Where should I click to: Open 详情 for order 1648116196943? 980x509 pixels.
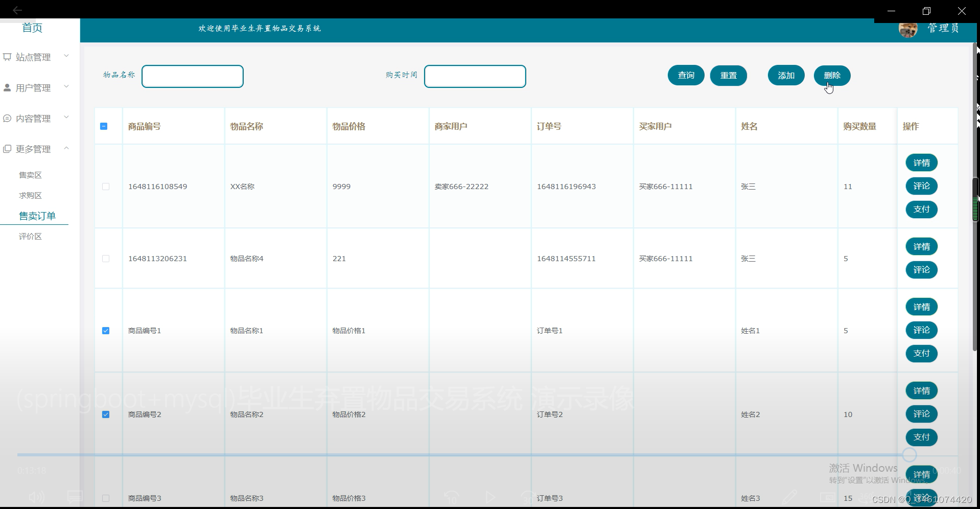click(x=922, y=163)
